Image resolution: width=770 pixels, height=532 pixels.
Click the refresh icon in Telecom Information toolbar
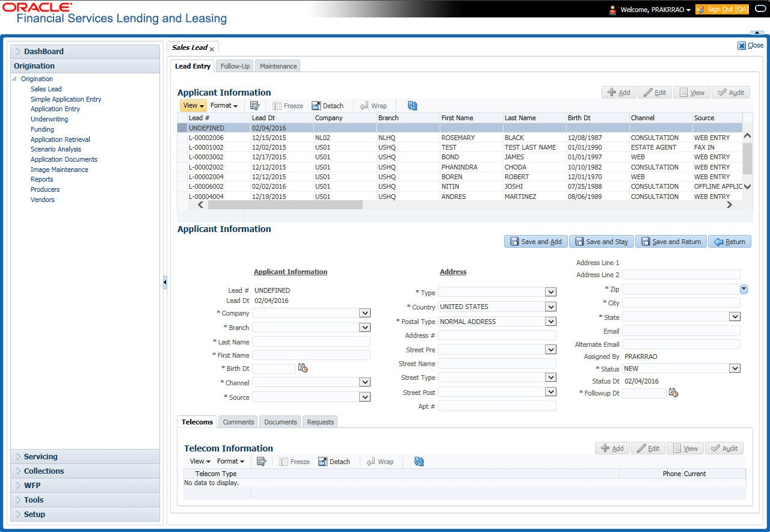[x=419, y=462]
